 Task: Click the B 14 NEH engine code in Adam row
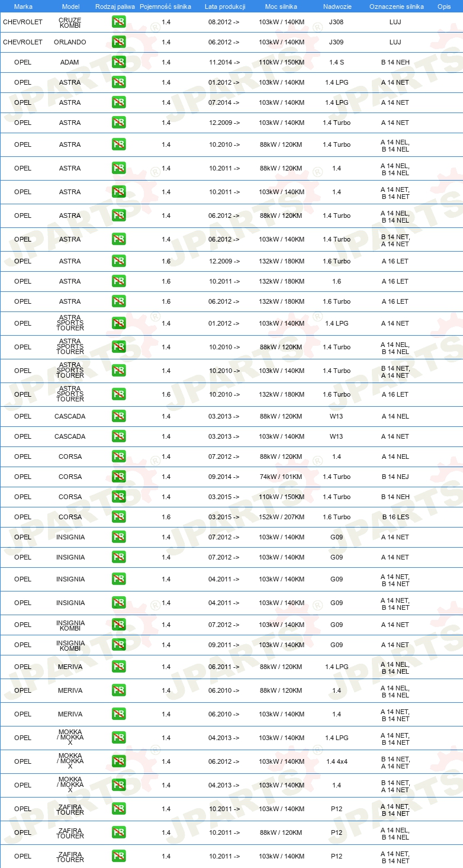(395, 62)
